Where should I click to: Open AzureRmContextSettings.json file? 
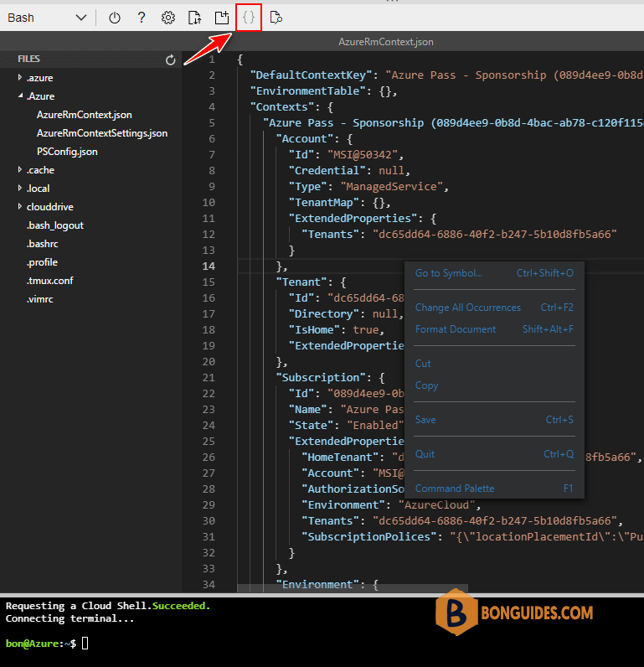coord(102,133)
